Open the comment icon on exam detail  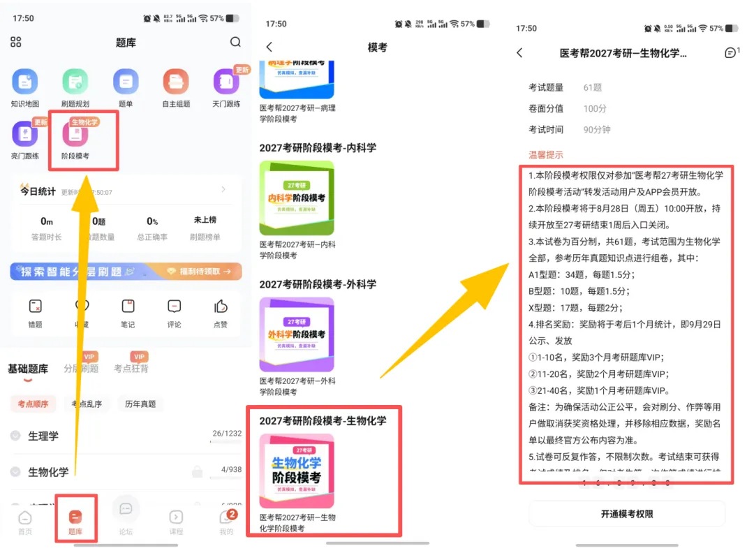point(730,52)
